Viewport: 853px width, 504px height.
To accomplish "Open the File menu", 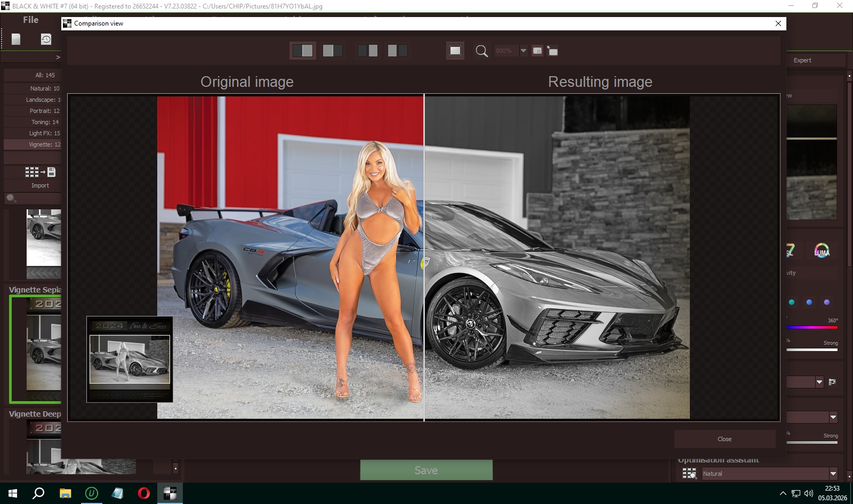I will point(30,20).
